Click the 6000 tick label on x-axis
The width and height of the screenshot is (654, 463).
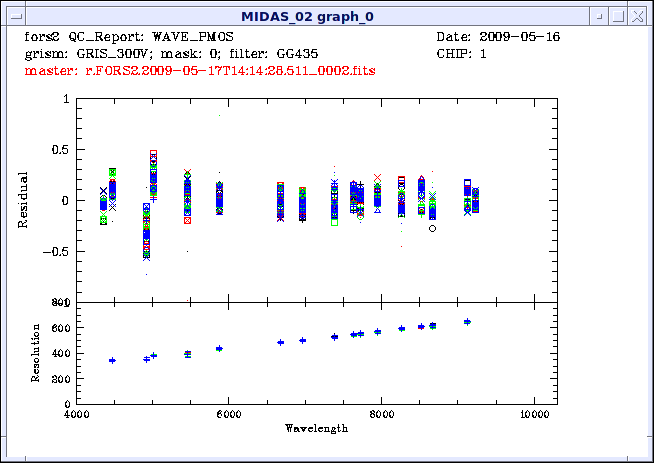(x=228, y=414)
